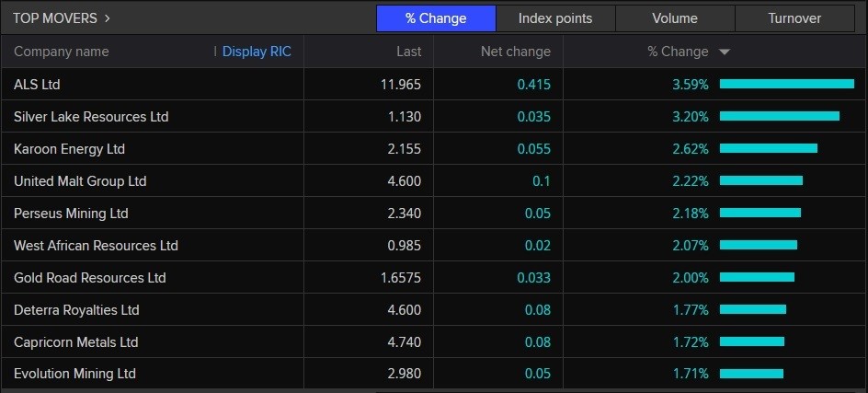Image resolution: width=868 pixels, height=393 pixels.
Task: Click last price 2.155
Action: point(404,149)
